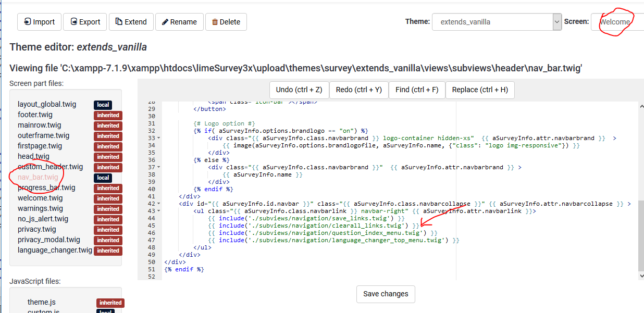Open layout_global.twig file

47,104
